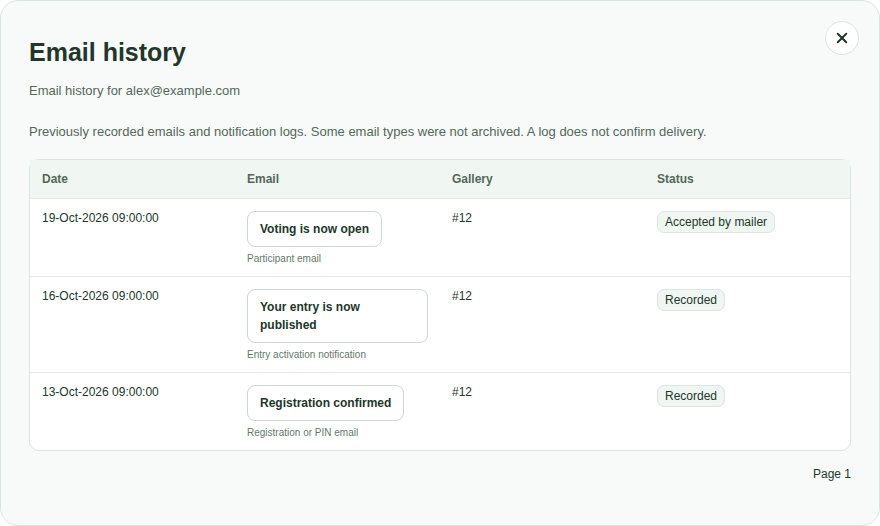
Task: Select the date 13-Oct-2026 09:00:00
Action: pyautogui.click(x=100, y=392)
